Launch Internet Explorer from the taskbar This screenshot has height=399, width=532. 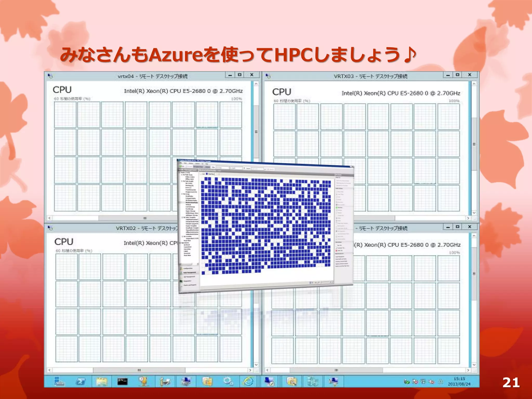(249, 381)
